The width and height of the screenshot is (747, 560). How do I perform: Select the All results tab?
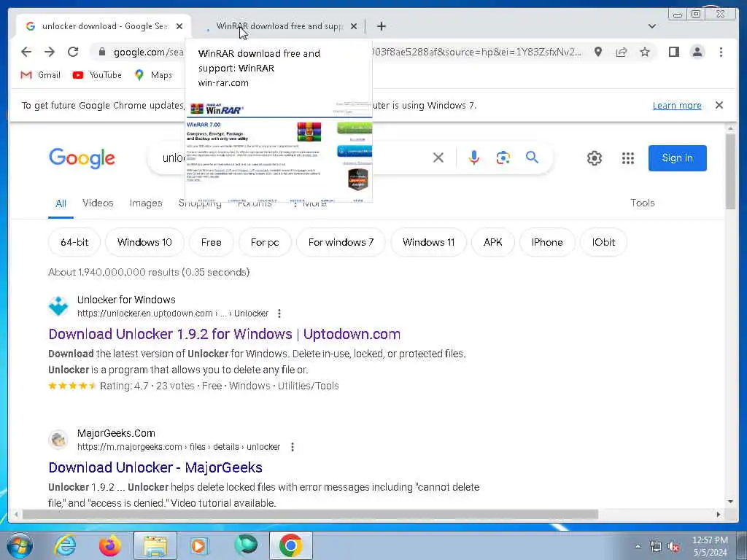coord(61,204)
